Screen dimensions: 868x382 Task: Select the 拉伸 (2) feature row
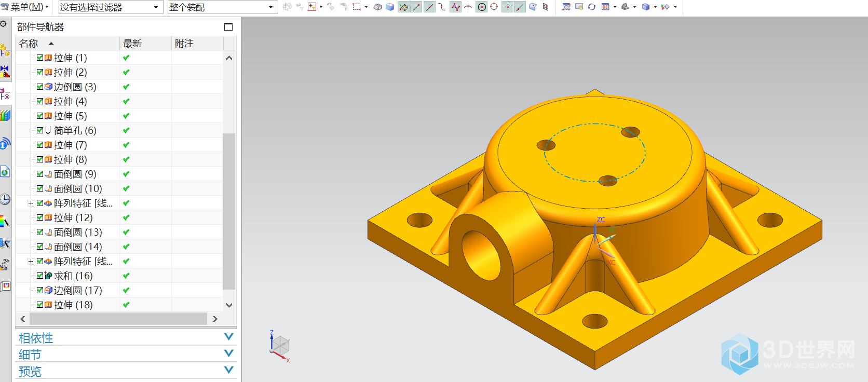point(119,72)
